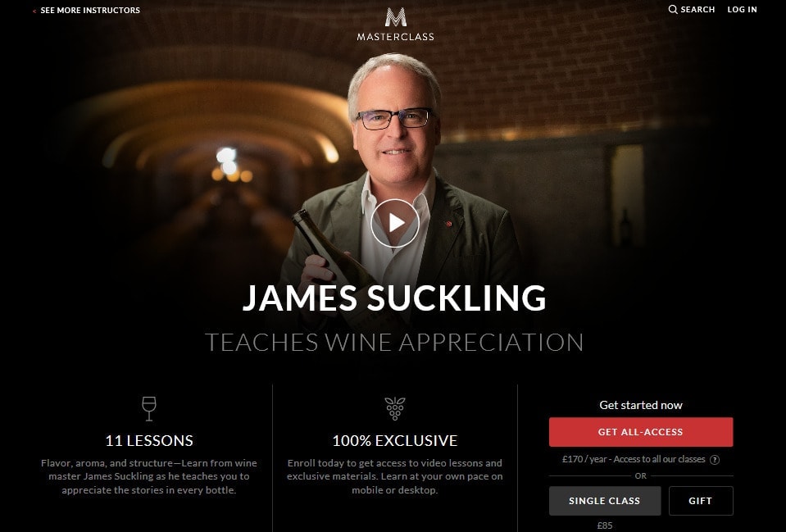Click the 100% Exclusive heading
The width and height of the screenshot is (786, 532).
tap(395, 440)
